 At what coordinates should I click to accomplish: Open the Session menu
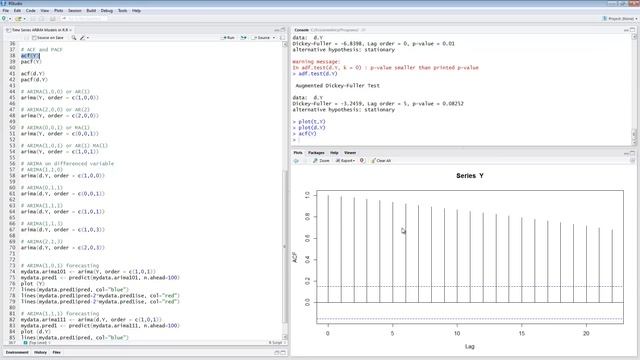(x=75, y=11)
